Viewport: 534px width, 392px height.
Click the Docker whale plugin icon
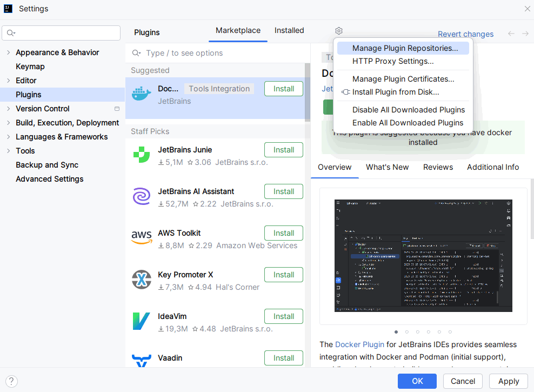point(142,95)
